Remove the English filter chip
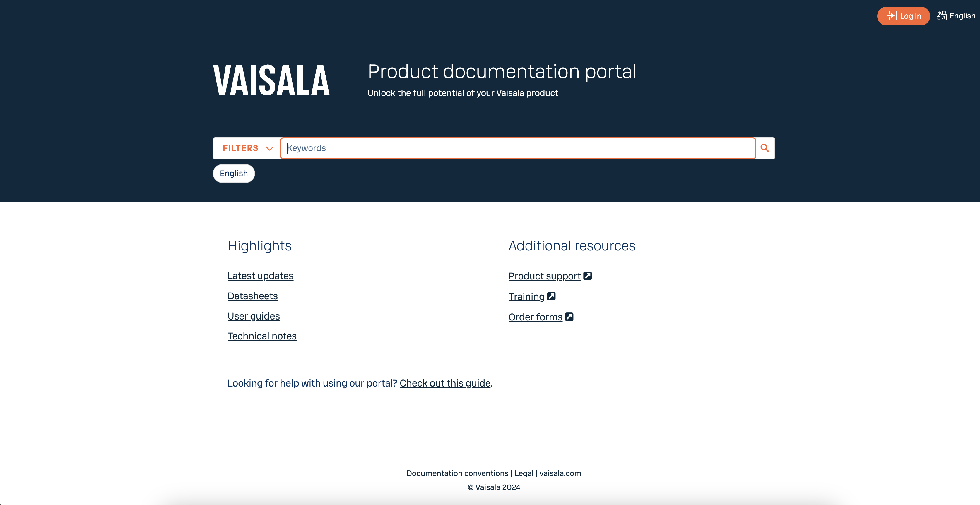980x505 pixels. tap(234, 174)
